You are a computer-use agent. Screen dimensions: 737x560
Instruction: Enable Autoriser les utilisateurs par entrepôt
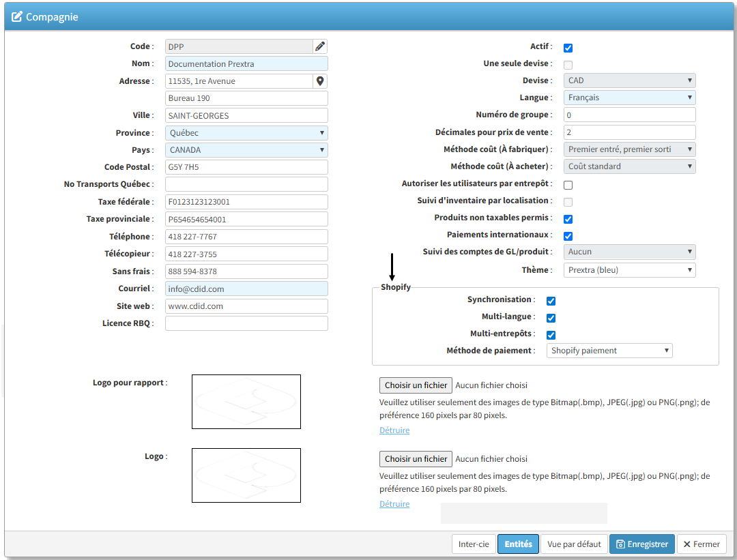coord(568,185)
